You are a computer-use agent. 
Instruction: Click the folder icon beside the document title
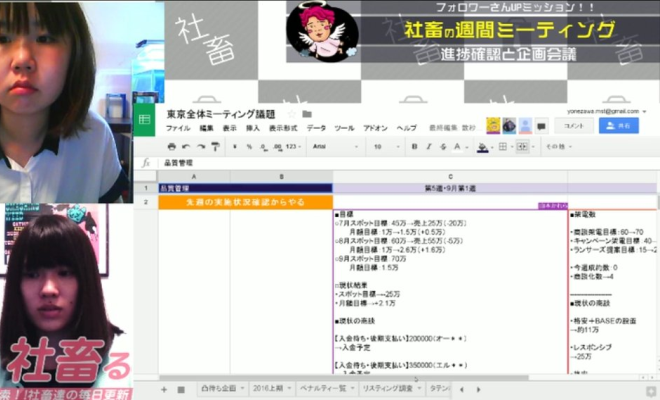(x=307, y=114)
